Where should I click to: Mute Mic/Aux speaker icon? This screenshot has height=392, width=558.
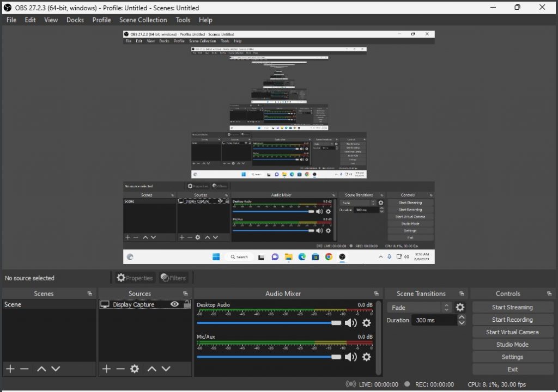point(350,357)
